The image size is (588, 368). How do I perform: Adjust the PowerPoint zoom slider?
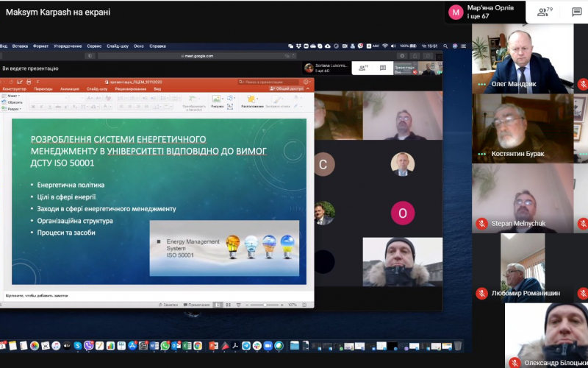point(265,305)
